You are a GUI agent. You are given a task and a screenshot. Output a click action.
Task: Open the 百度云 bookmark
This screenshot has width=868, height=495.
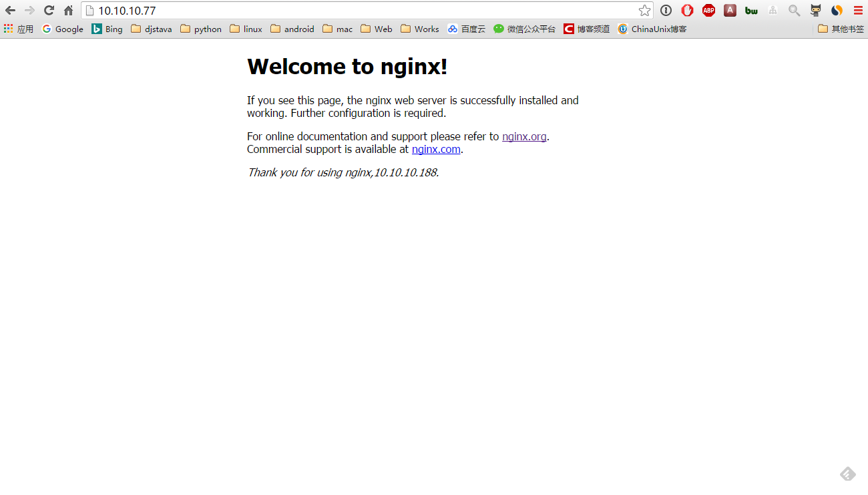coord(466,29)
